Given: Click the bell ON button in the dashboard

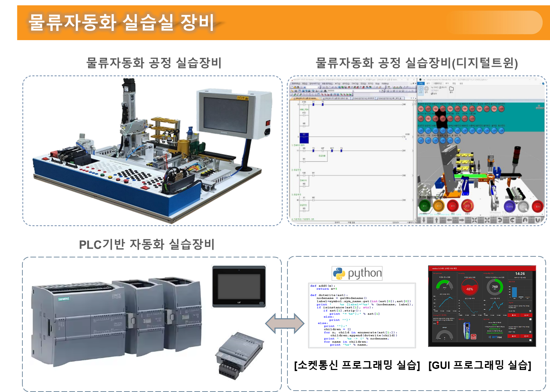Looking at the screenshot, I should tap(513, 315).
